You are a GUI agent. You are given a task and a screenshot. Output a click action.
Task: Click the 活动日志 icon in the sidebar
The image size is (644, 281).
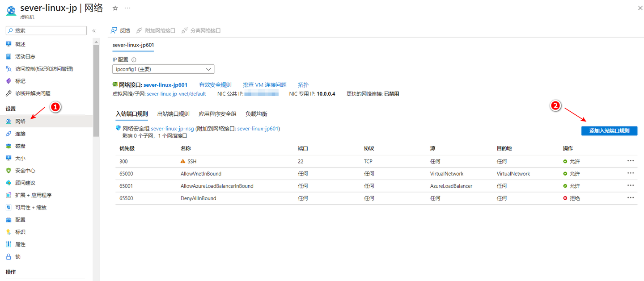(8, 56)
